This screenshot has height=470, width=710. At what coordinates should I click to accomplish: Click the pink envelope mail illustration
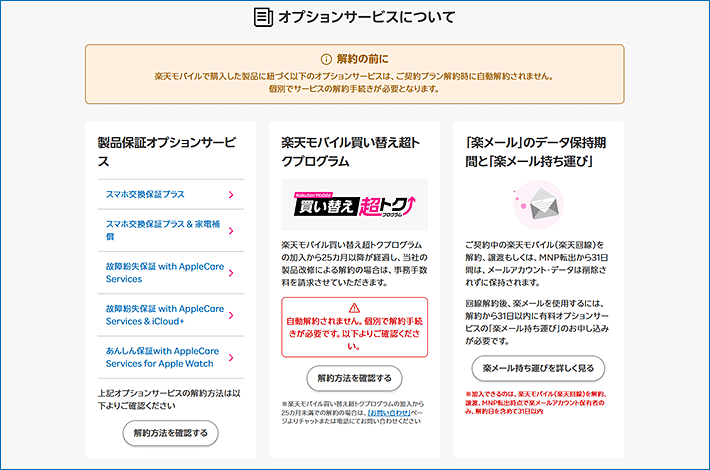(x=538, y=205)
